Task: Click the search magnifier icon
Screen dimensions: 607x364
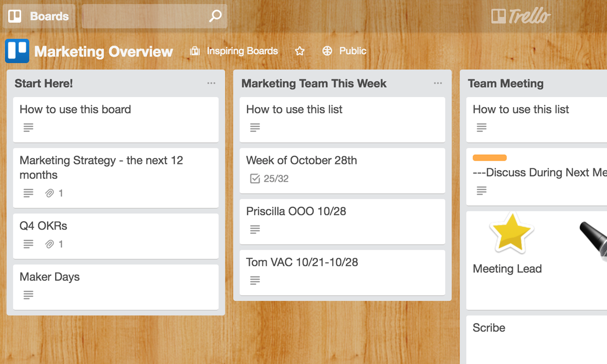Action: pos(215,16)
